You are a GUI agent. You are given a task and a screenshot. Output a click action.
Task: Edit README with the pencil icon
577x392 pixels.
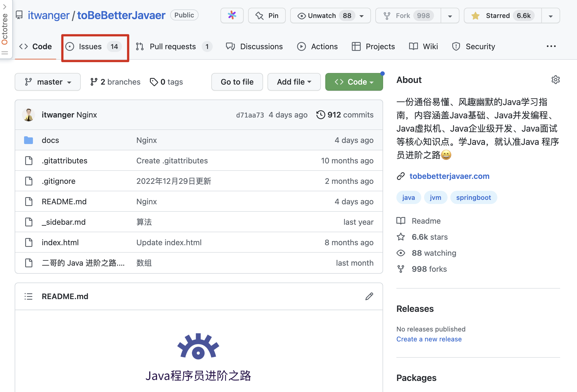[x=369, y=296]
